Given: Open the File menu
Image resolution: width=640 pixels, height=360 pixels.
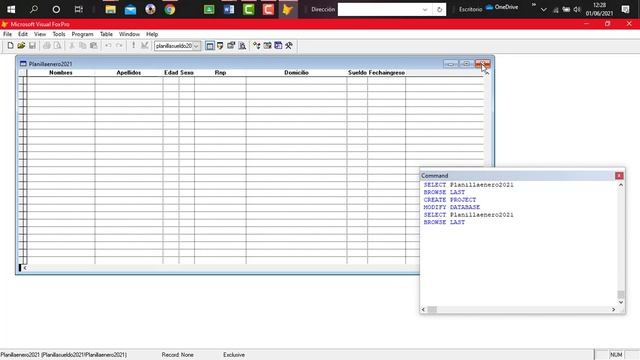Looking at the screenshot, I should tap(7, 34).
